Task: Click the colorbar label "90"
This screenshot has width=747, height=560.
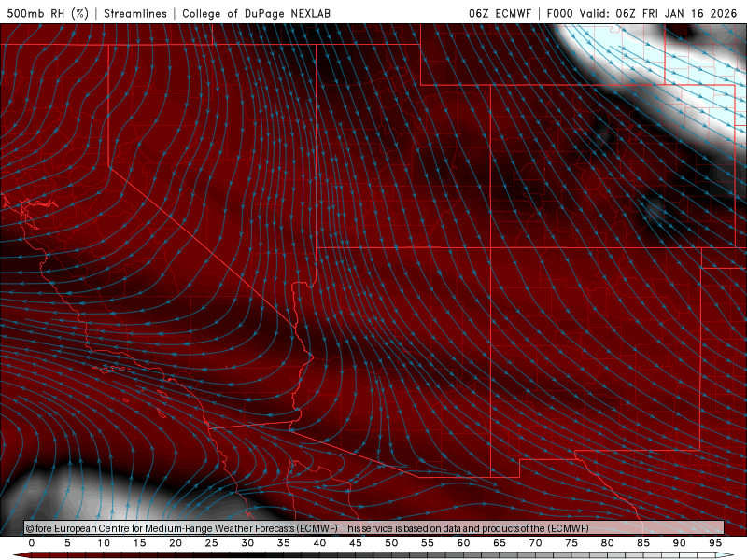Action: [x=680, y=543]
